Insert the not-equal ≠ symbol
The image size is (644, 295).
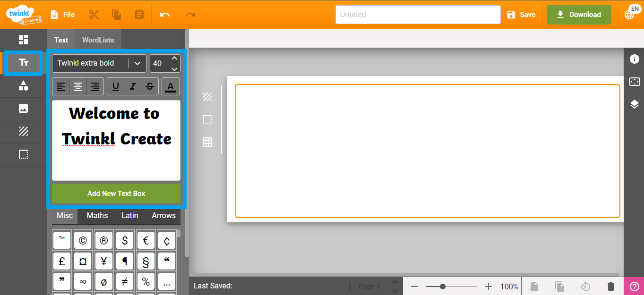pyautogui.click(x=125, y=282)
